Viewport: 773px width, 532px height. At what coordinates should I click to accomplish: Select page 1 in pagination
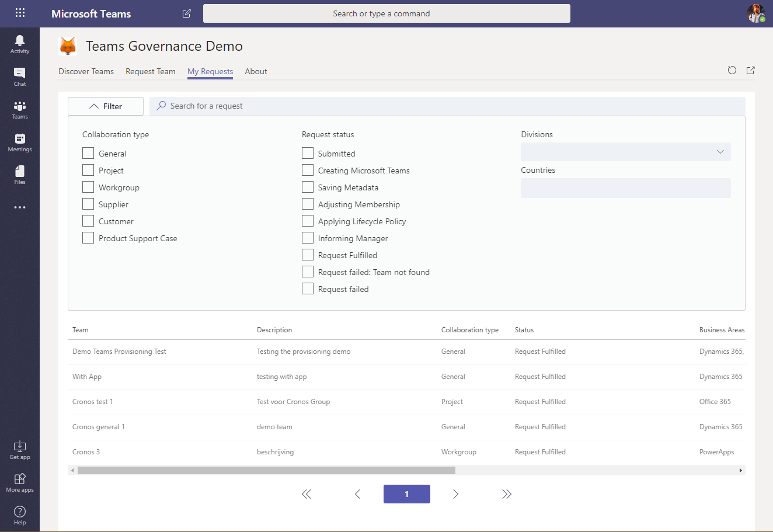coord(407,494)
